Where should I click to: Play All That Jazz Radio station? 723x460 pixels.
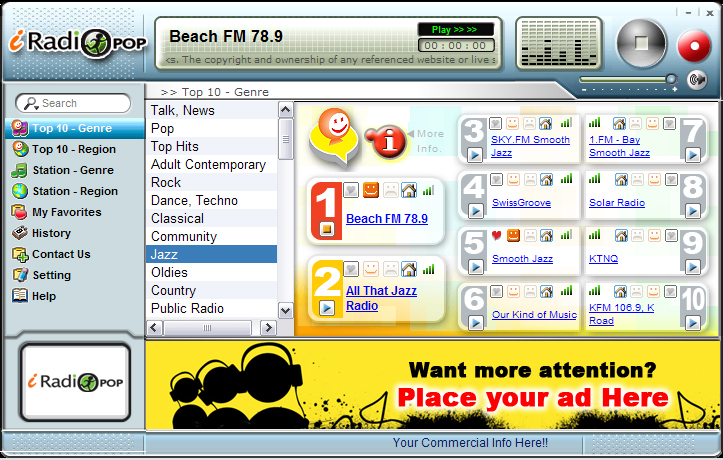(x=327, y=307)
